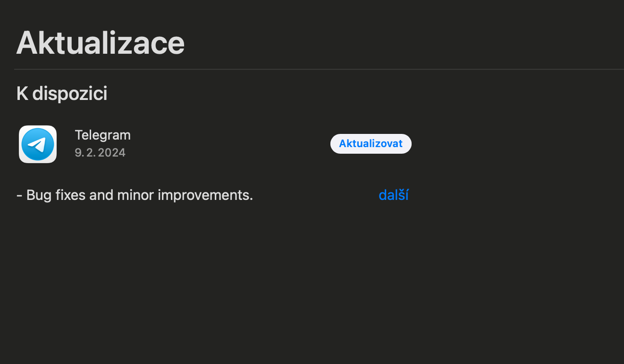This screenshot has width=624, height=364.
Task: Click the Telegram update release date
Action: (100, 153)
